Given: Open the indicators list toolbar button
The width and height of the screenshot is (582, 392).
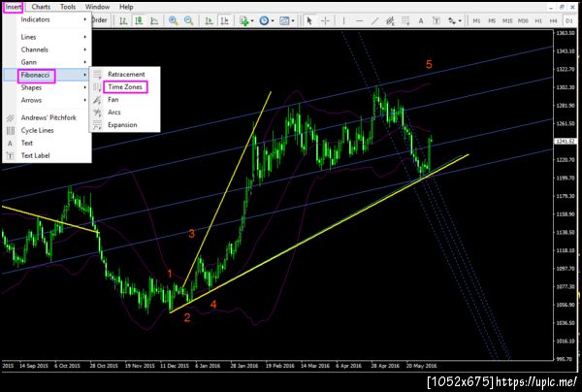Looking at the screenshot, I should (243, 20).
